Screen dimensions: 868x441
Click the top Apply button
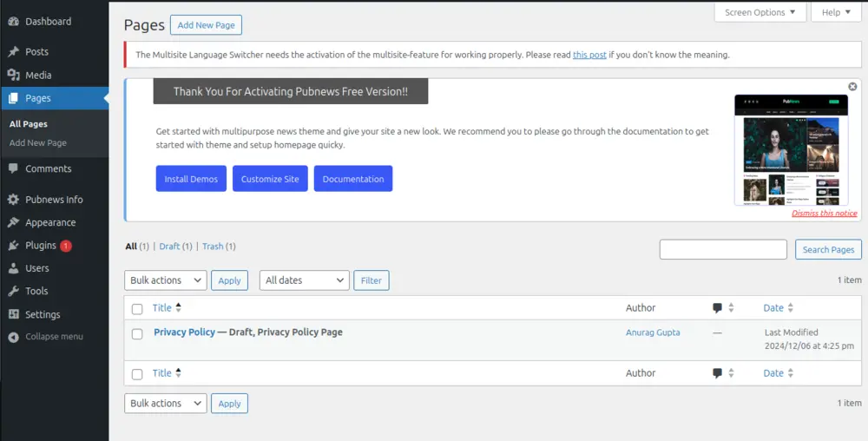click(229, 280)
